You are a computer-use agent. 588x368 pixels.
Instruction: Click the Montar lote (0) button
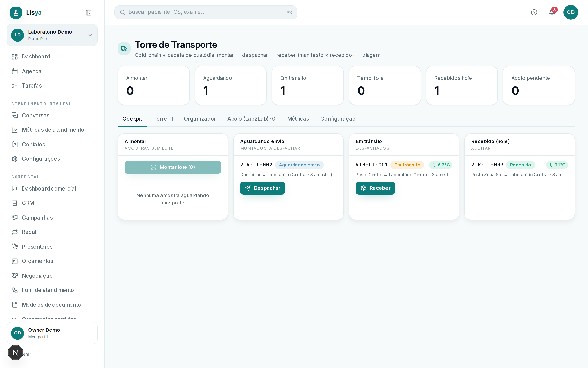click(x=173, y=167)
